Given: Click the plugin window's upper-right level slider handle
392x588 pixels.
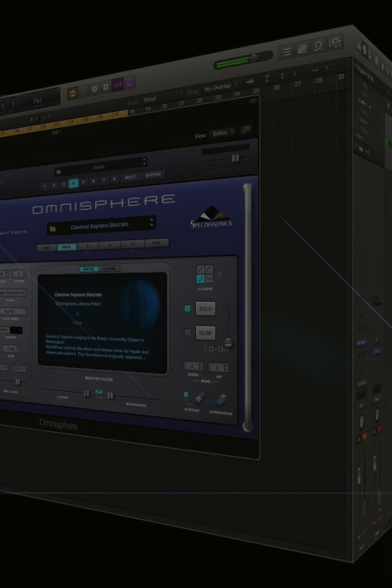Looking at the screenshot, I should 235,158.
